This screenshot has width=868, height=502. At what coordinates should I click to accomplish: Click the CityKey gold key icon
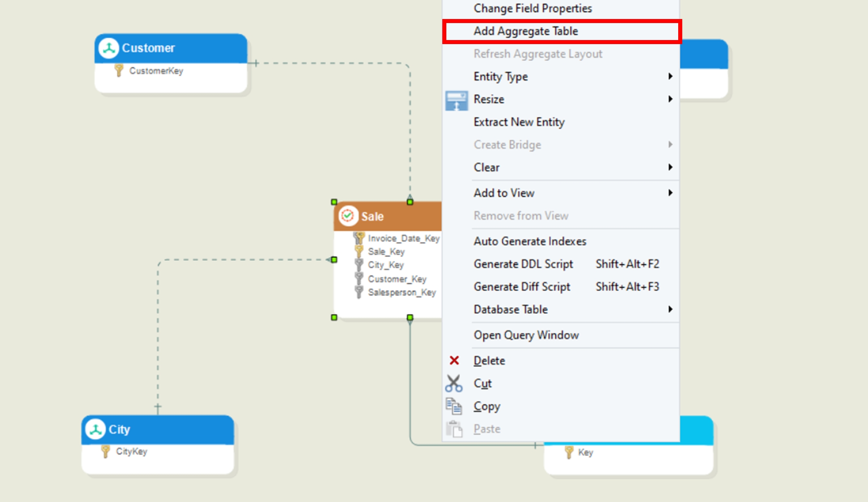pos(105,451)
